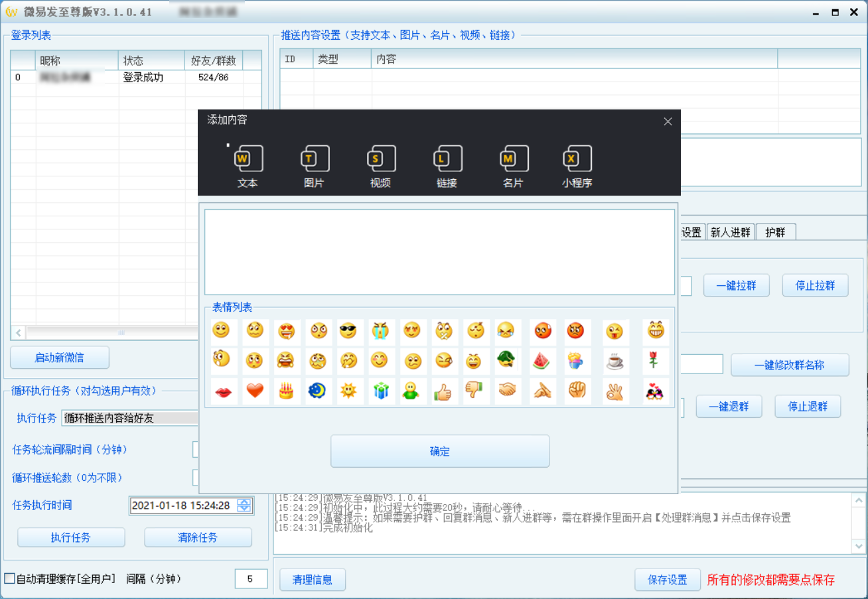The width and height of the screenshot is (868, 599).
Task: Insert the blue moon emoji
Action: [317, 392]
